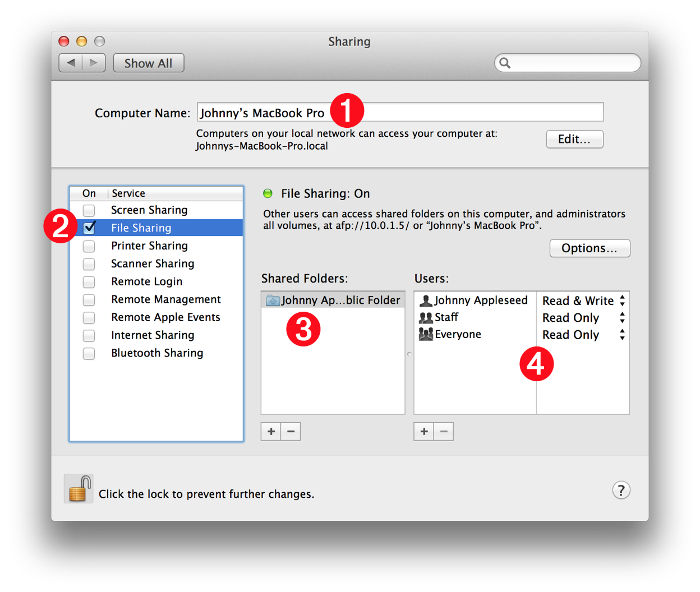The image size is (700, 592).
Task: Select Johnny Ap…blic Folder in Shared Folders
Action: point(333,300)
